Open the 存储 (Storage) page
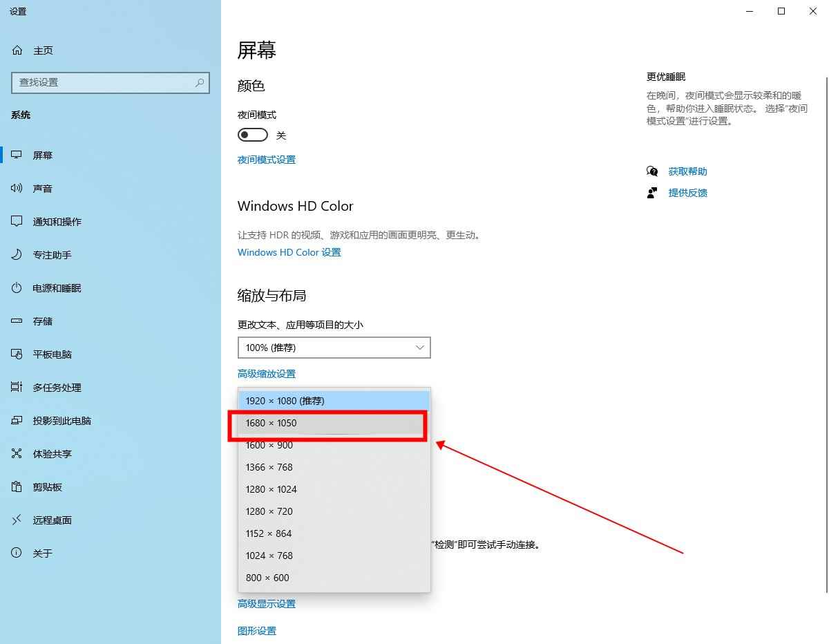Viewport: 829px width, 644px height. 41,321
